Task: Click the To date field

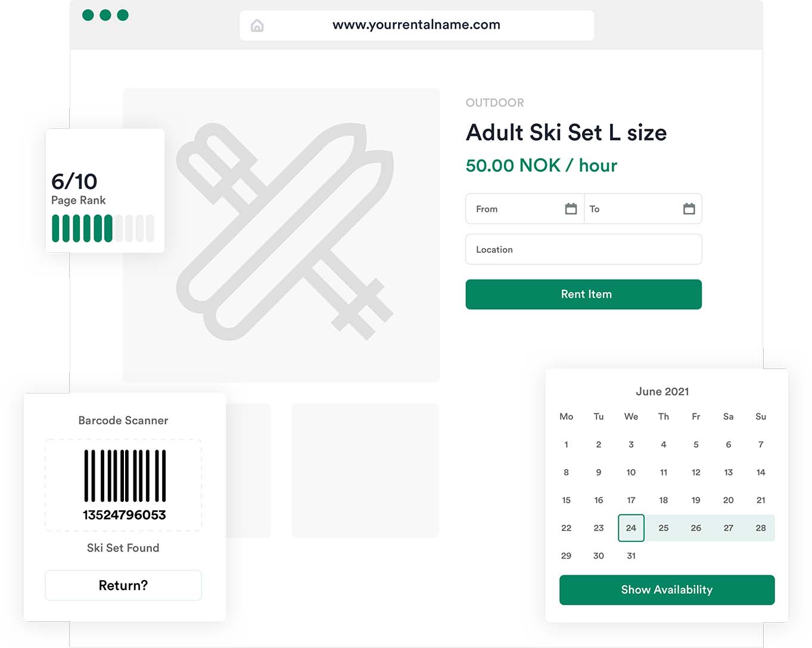Action: pos(643,209)
